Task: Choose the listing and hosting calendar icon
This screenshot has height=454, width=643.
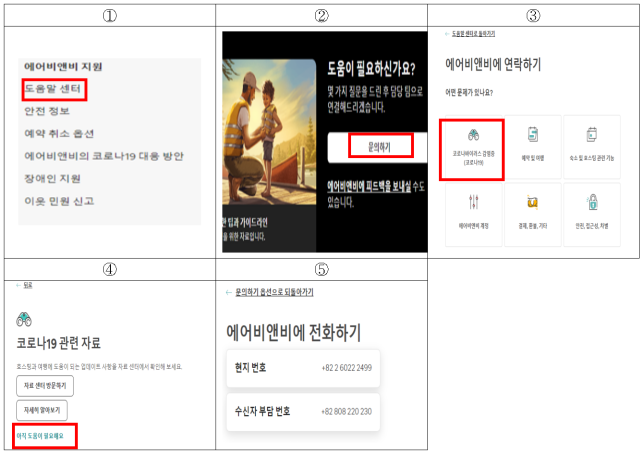Action: click(591, 135)
